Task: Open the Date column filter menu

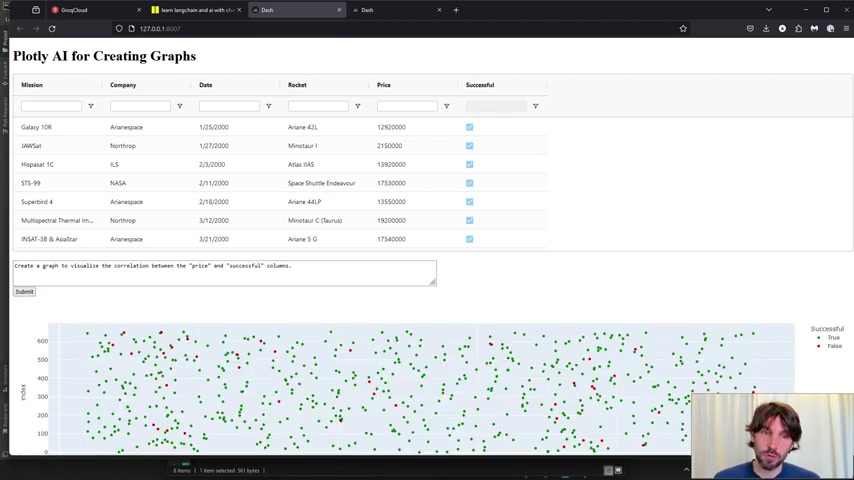Action: pyautogui.click(x=269, y=106)
